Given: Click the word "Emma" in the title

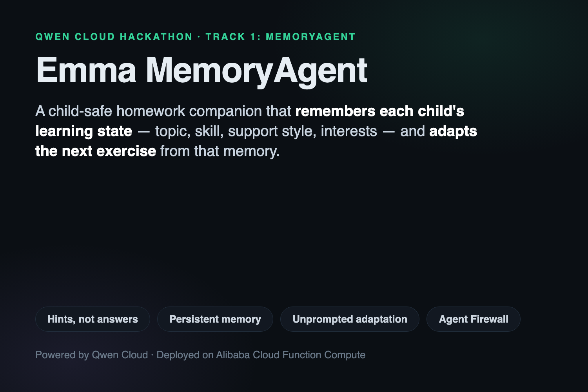Looking at the screenshot, I should point(86,70).
